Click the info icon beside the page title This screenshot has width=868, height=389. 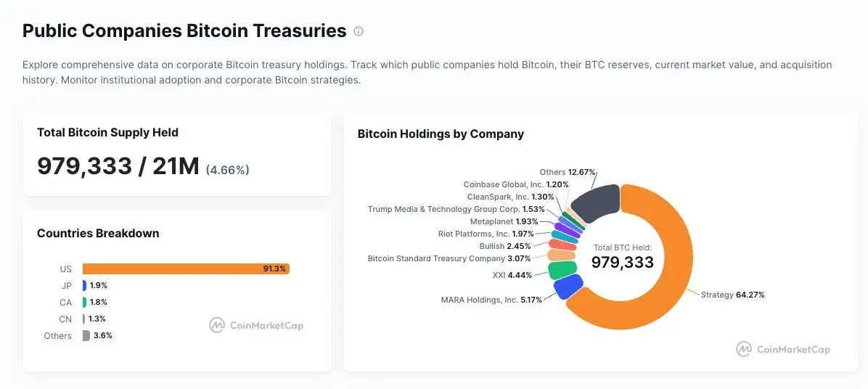click(x=359, y=31)
